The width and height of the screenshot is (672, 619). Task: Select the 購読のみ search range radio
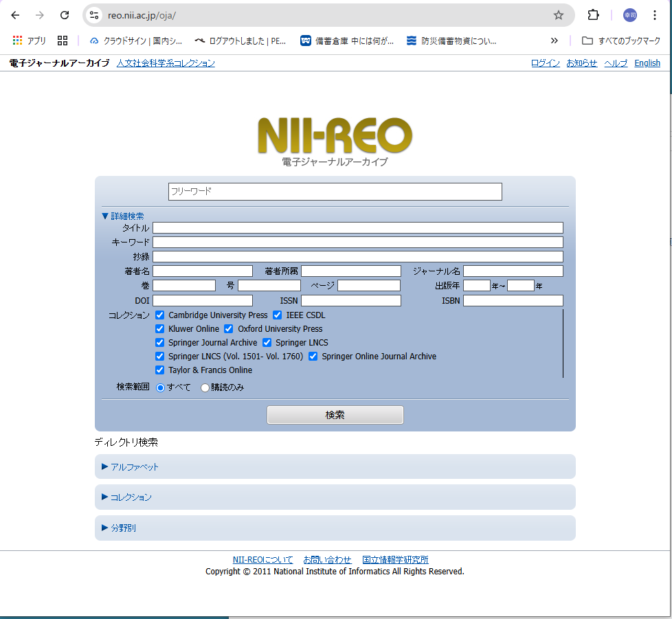(x=205, y=387)
